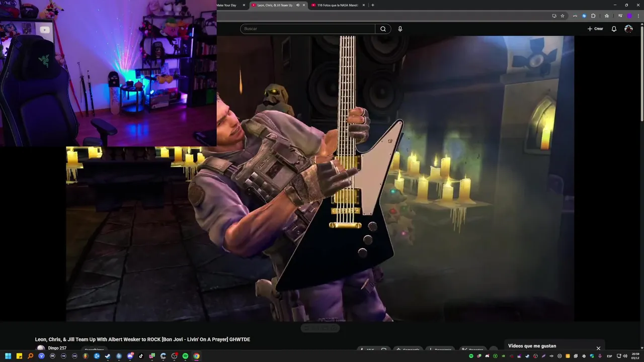This screenshot has height=362, width=644.
Task: Open volume control in system tray
Action: 625,356
